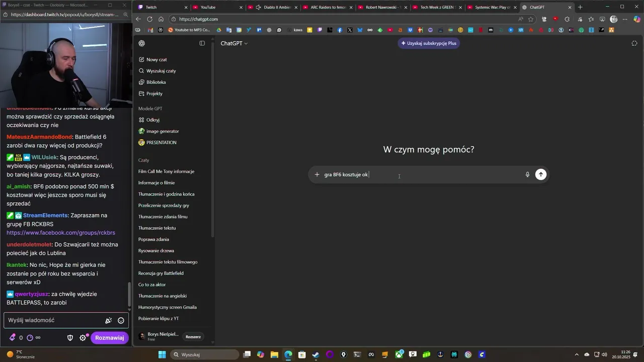Click the ChatGPT logo in the sidebar
The height and width of the screenshot is (362, 644).
pyautogui.click(x=142, y=43)
